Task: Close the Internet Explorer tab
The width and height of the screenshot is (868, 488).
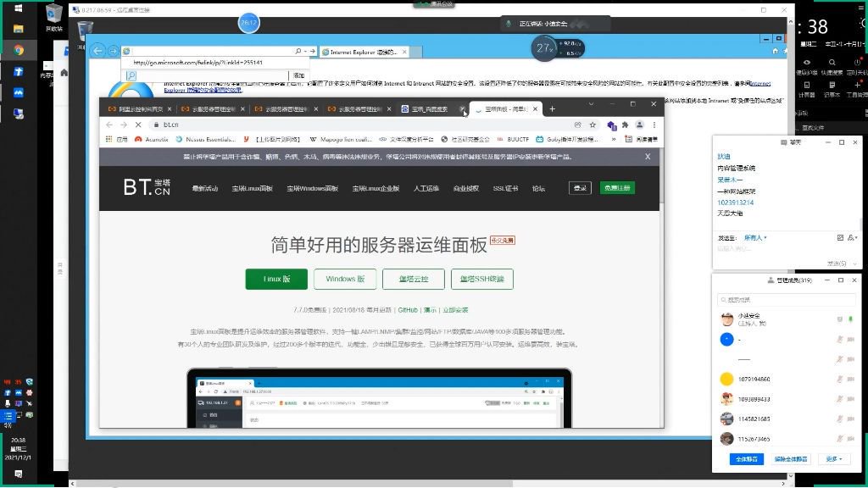Action: point(404,52)
